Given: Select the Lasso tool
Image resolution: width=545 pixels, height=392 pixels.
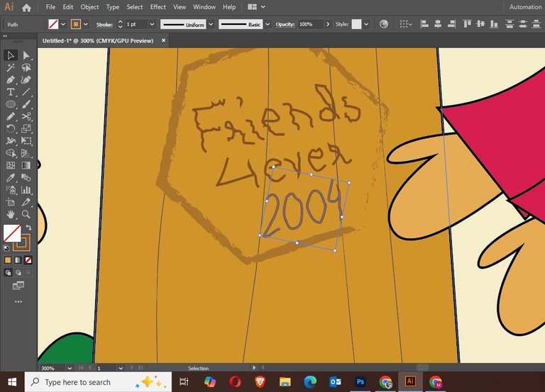Looking at the screenshot, I should (26, 68).
